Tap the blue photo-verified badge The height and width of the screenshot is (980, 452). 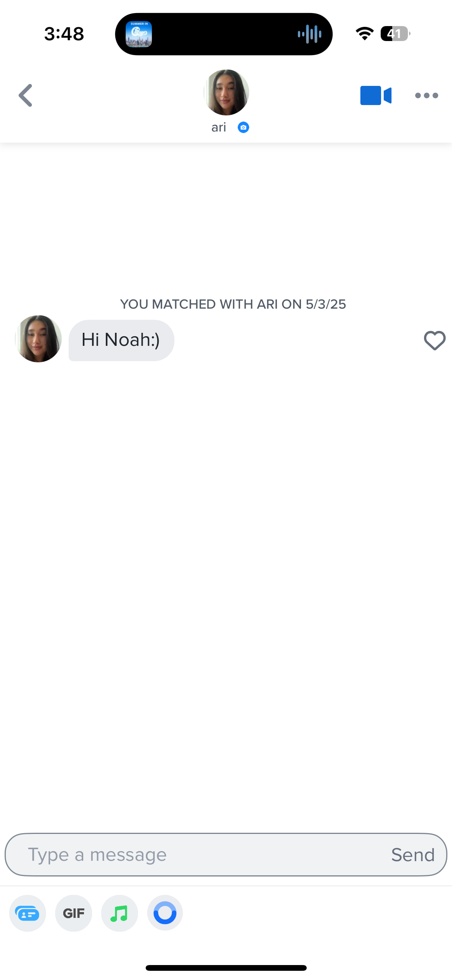click(x=243, y=127)
